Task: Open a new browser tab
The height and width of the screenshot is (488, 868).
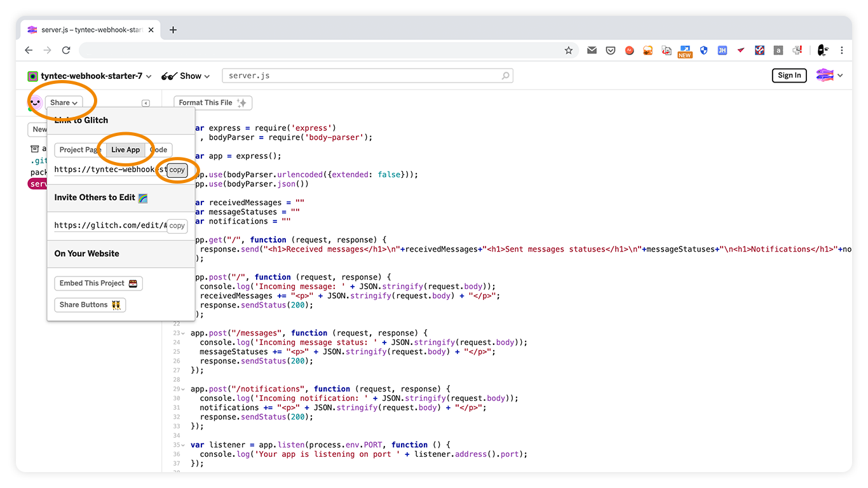Action: click(173, 30)
